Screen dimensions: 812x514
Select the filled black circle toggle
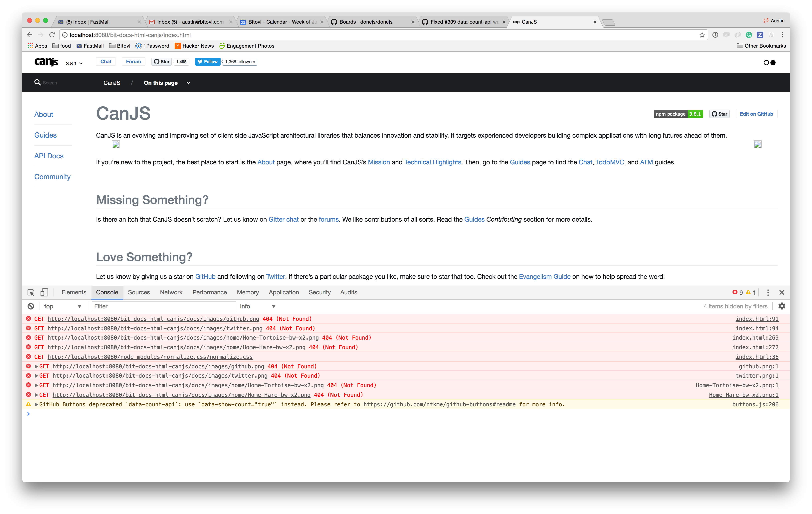coord(773,63)
